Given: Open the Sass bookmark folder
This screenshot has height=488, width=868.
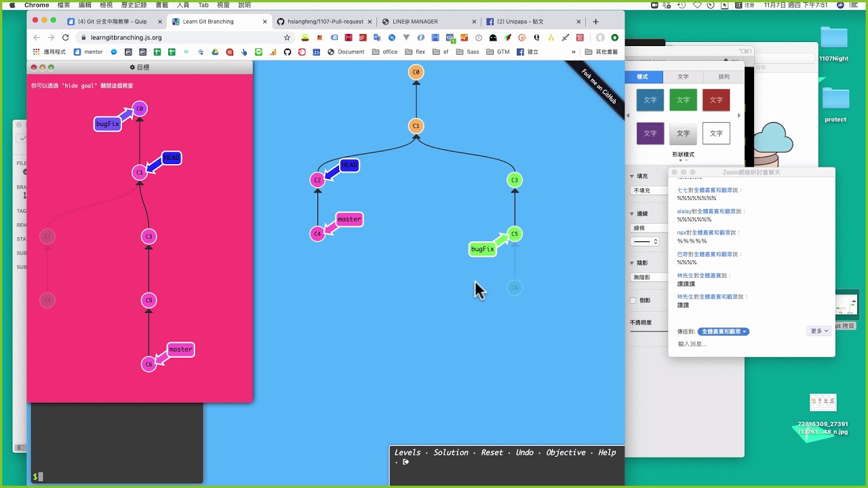Looking at the screenshot, I should pos(468,52).
